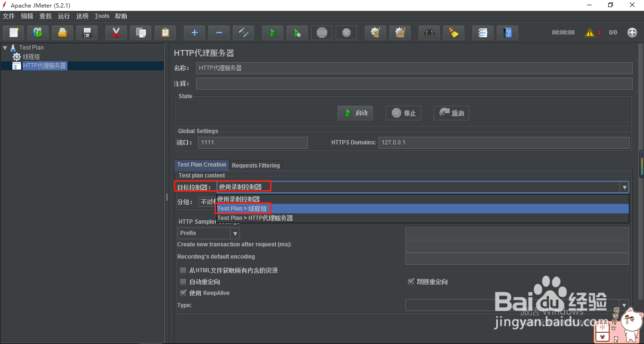The width and height of the screenshot is (644, 344).
Task: Click the Clear broom icon
Action: 376,33
